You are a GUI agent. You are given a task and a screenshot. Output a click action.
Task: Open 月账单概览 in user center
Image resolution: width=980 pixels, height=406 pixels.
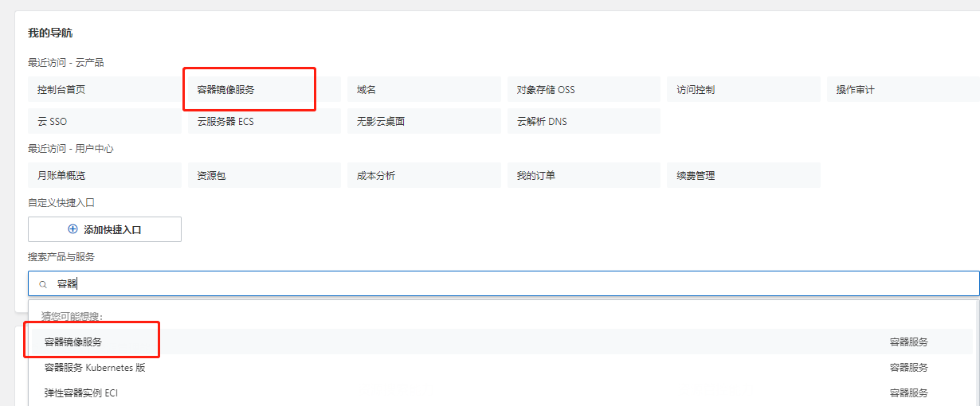click(104, 175)
